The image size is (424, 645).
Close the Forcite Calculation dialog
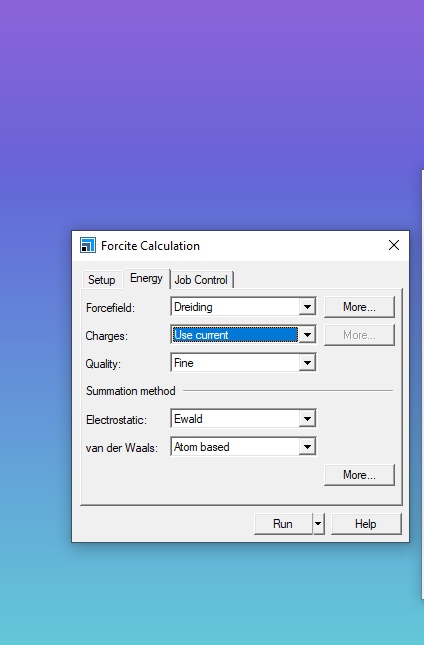pyautogui.click(x=394, y=246)
